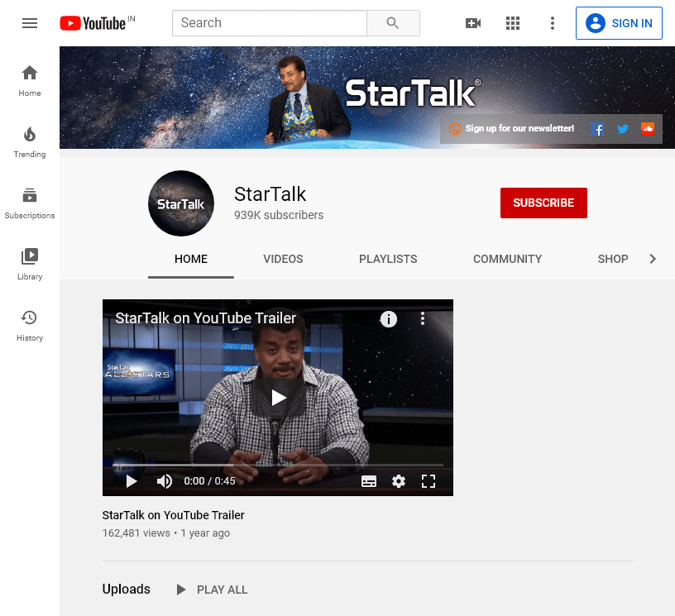The image size is (675, 616).
Task: Open the hamburger guide menu
Action: 30,23
